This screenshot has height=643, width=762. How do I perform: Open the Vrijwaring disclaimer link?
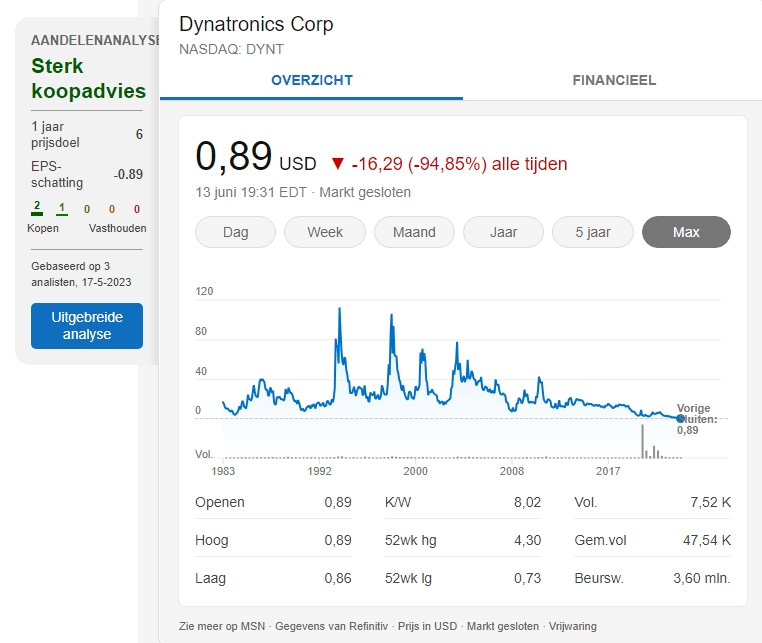(572, 626)
